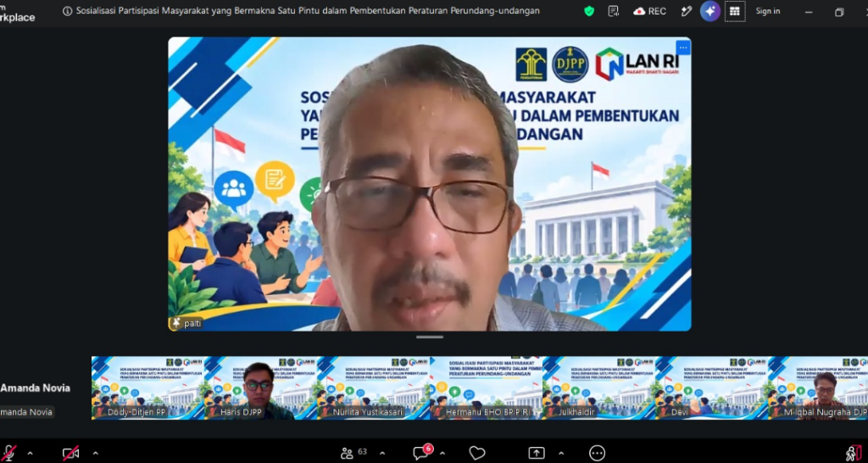Open the annotate pen icon in top bar
This screenshot has width=868, height=463.
[x=687, y=11]
